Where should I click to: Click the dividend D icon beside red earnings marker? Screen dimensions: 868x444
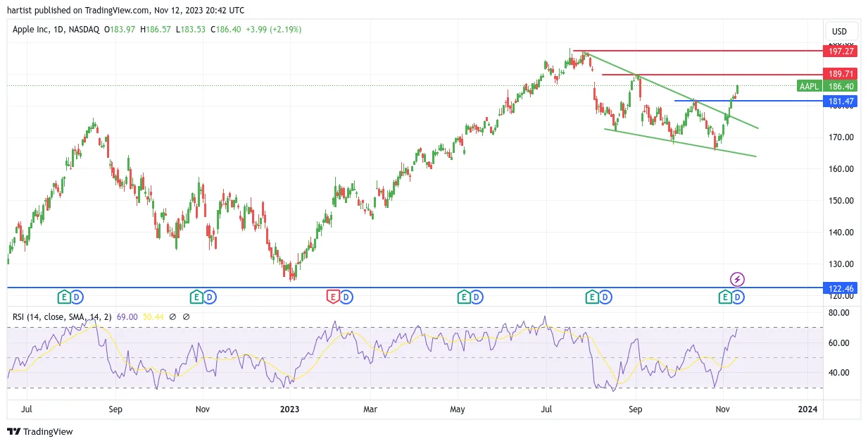(346, 297)
